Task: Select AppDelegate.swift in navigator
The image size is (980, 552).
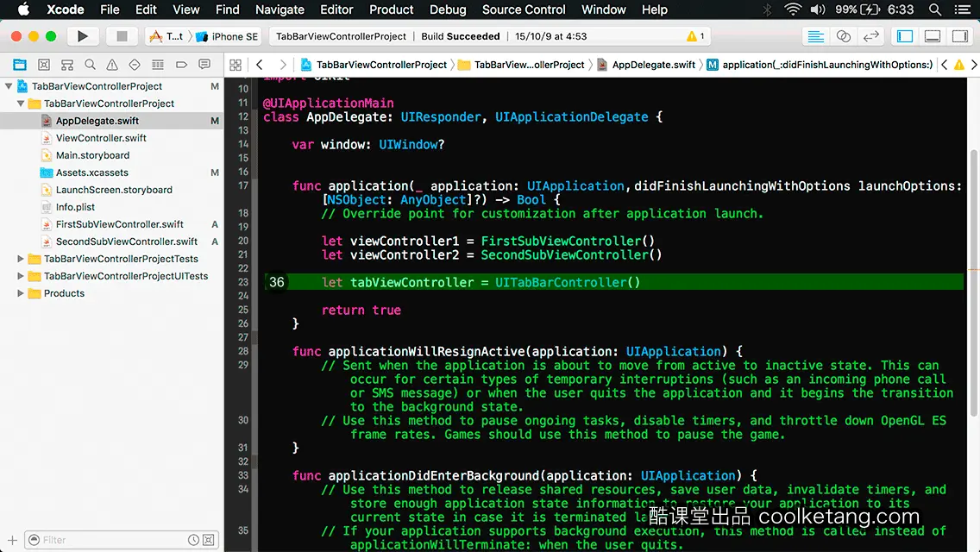Action: (97, 121)
